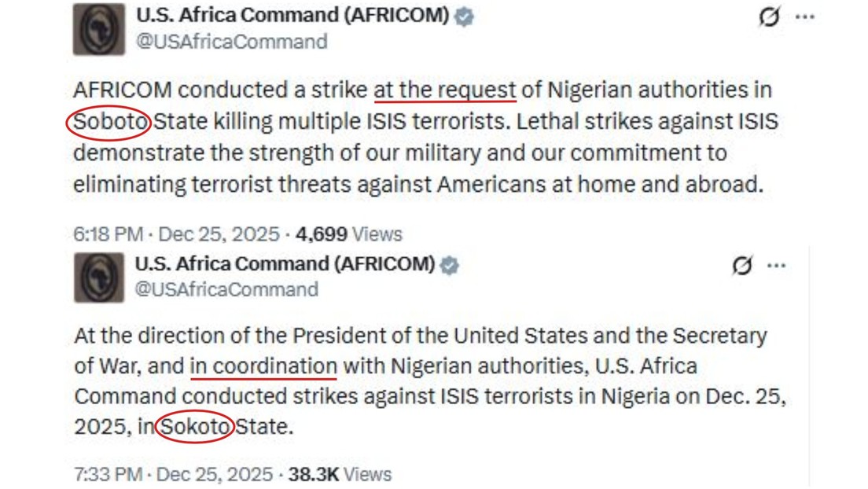The image size is (868, 489).
Task: Open the 6:18 PM · Dec 25, 2025 timestamp
Action: tap(176, 234)
